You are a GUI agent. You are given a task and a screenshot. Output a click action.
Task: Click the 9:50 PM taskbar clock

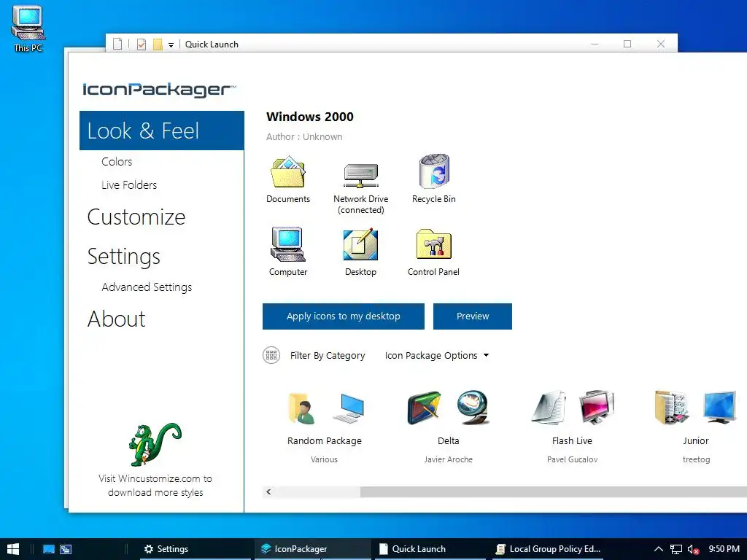pyautogui.click(x=724, y=549)
